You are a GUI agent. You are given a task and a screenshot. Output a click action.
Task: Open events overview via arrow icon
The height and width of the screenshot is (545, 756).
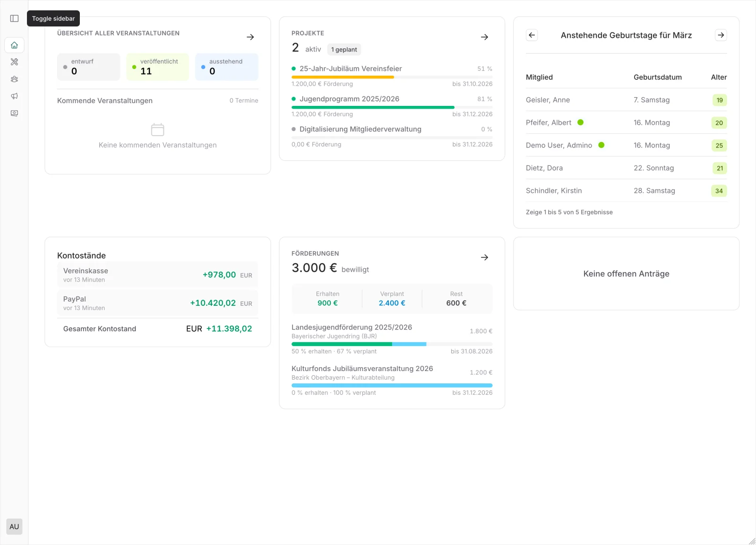(250, 37)
